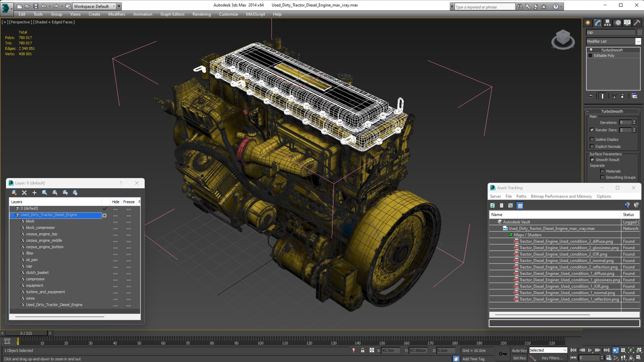Click the Pin Stack icon

click(591, 96)
